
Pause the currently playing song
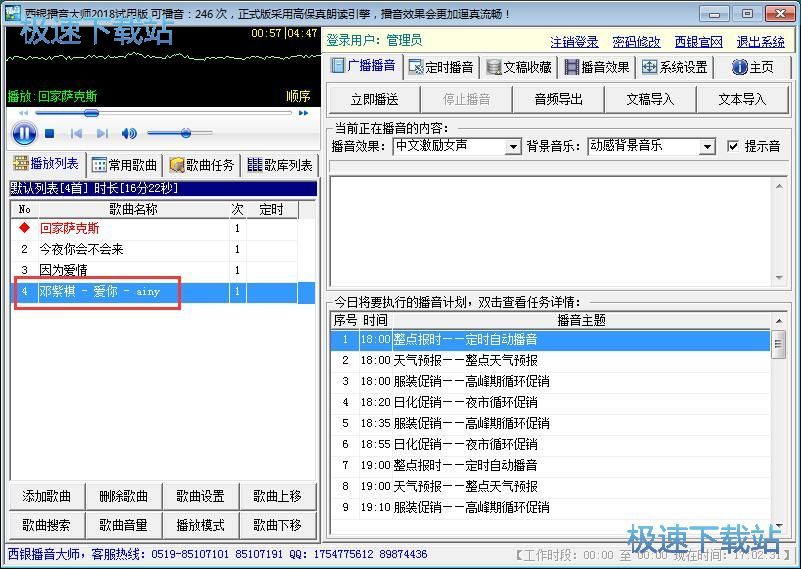point(24,133)
